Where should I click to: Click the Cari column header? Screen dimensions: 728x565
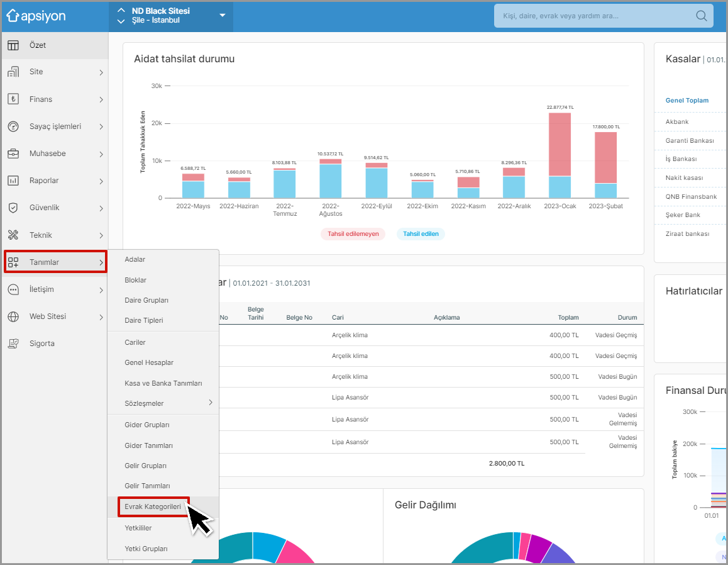tap(338, 317)
